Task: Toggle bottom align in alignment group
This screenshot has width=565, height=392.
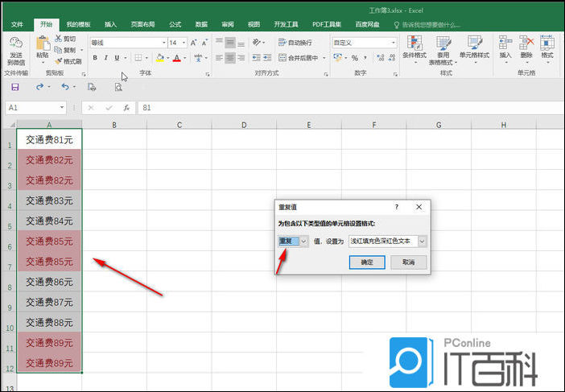Action: 241,43
